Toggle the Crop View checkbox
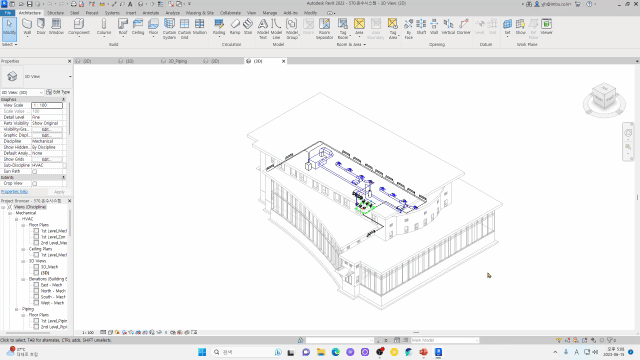Screen dimensions: 640x360 (35, 183)
